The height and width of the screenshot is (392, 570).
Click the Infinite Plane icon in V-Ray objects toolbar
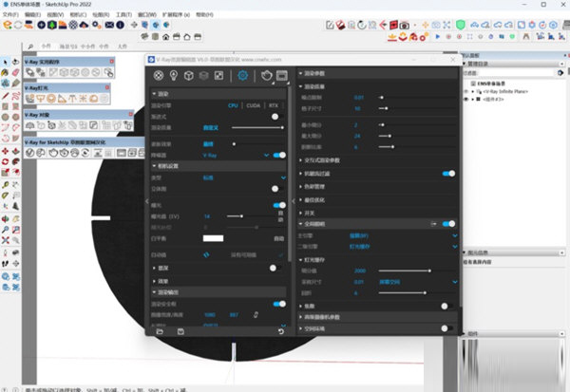click(x=29, y=125)
